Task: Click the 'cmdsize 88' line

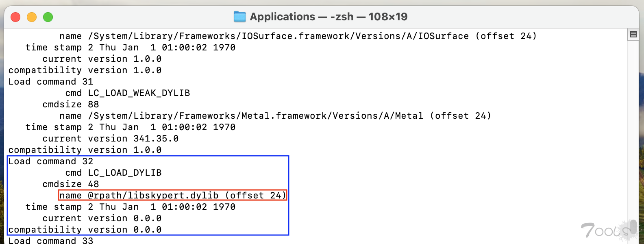Action: [x=71, y=105]
